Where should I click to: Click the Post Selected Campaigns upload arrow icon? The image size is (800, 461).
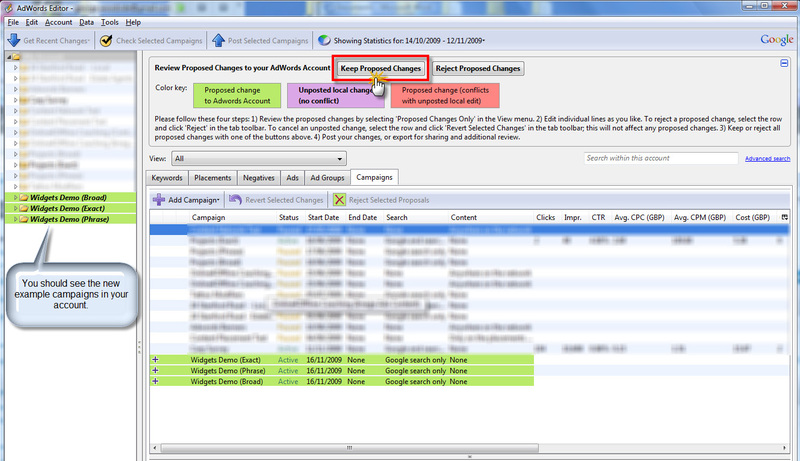click(x=218, y=40)
